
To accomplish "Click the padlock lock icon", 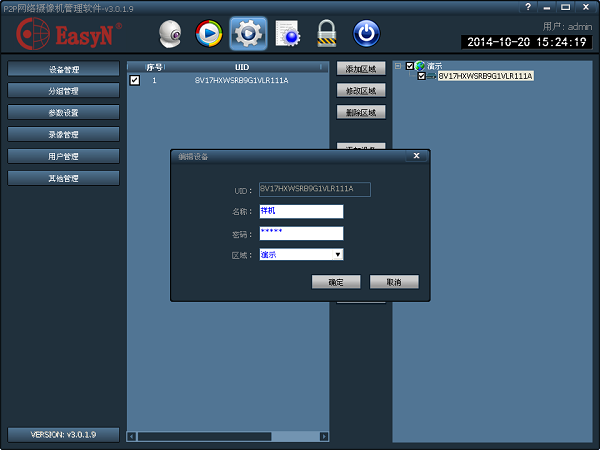I will [x=327, y=34].
